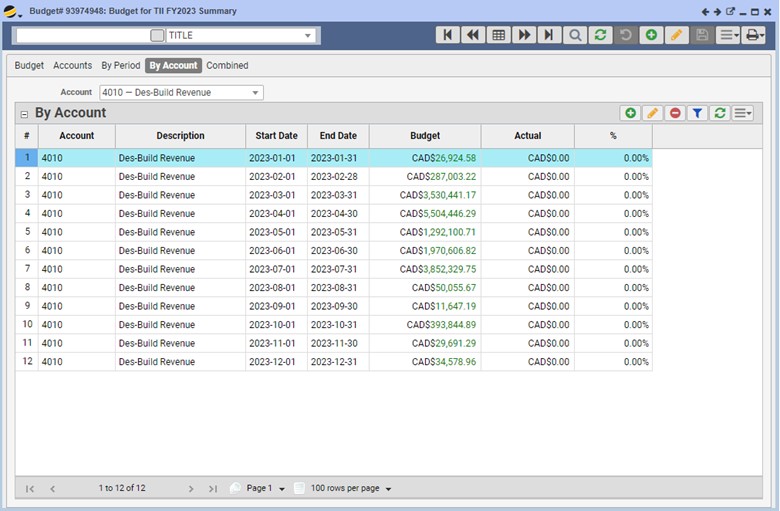
Task: Go to the last record in main toolbar
Action: tap(548, 35)
